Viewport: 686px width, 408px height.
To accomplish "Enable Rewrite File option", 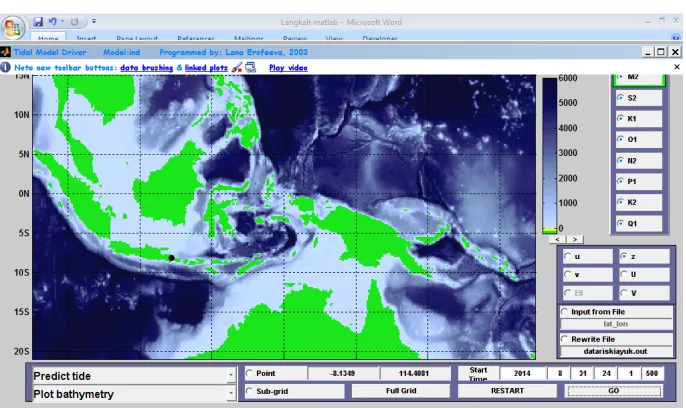I will pos(564,339).
